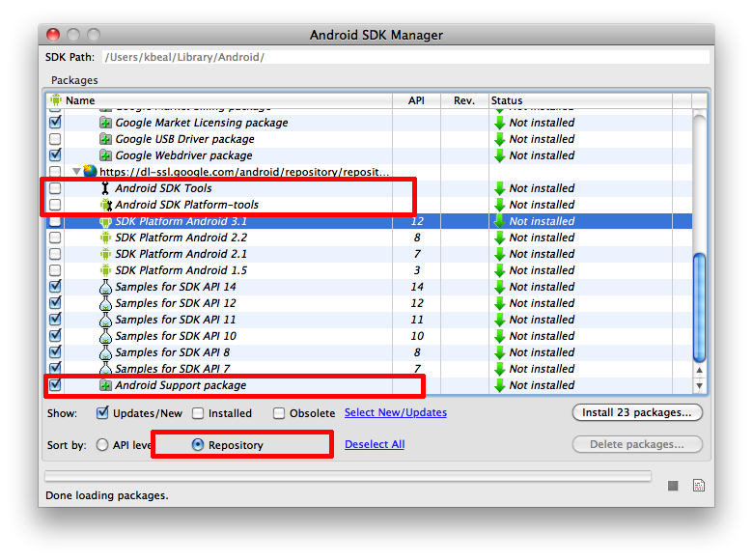The image size is (753, 560).
Task: Click the Select New/Updates link
Action: (x=396, y=412)
